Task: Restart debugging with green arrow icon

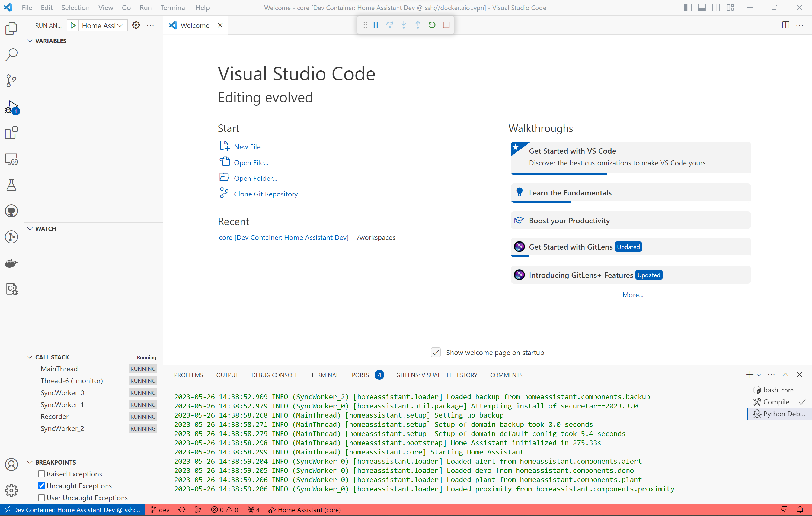Action: point(431,25)
